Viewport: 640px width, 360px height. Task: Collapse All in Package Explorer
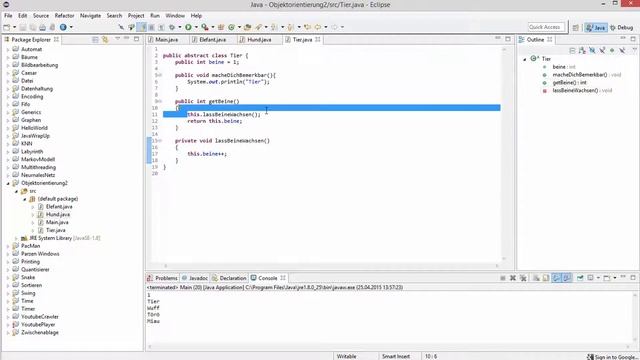click(95, 39)
